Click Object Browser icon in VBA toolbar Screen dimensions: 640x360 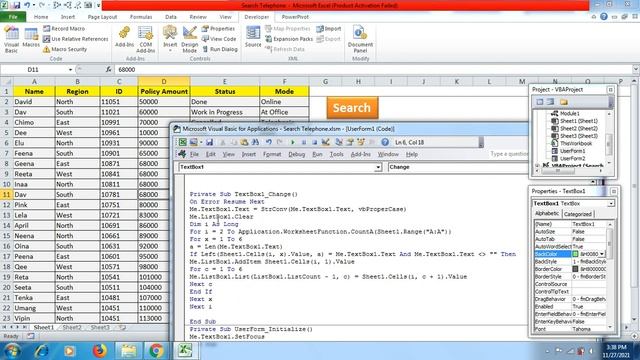coord(361,142)
